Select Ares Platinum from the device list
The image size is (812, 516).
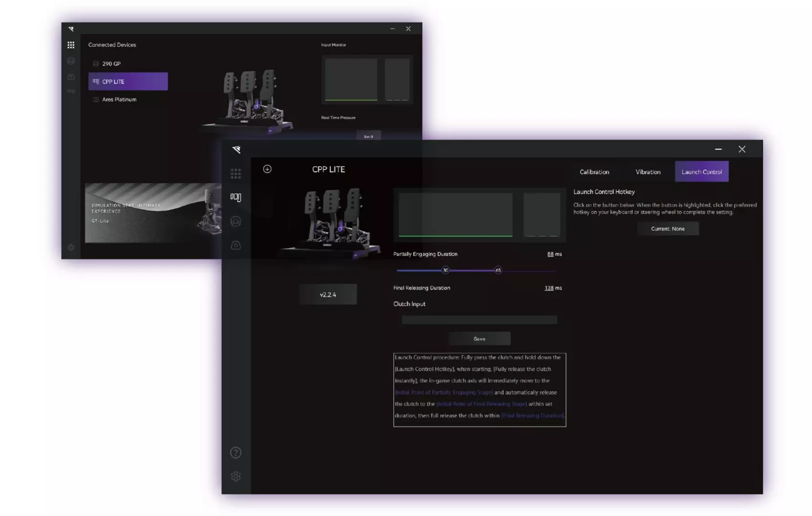[x=119, y=99]
